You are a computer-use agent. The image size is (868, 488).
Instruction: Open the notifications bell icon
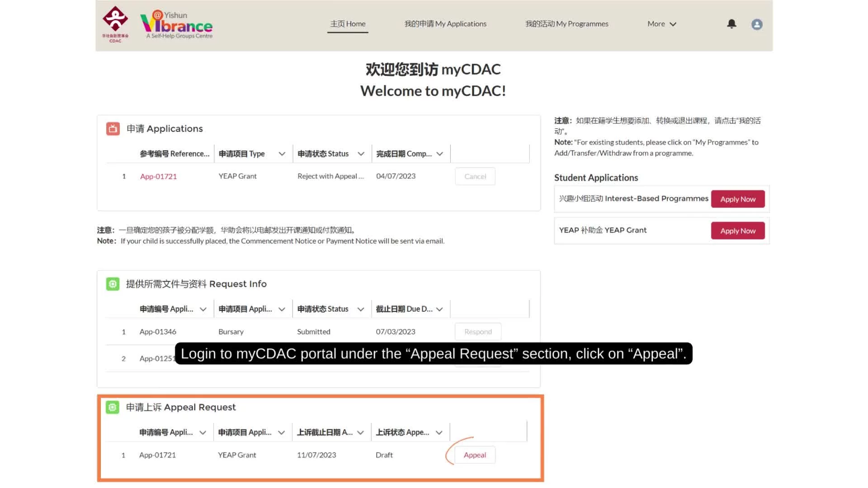(731, 24)
